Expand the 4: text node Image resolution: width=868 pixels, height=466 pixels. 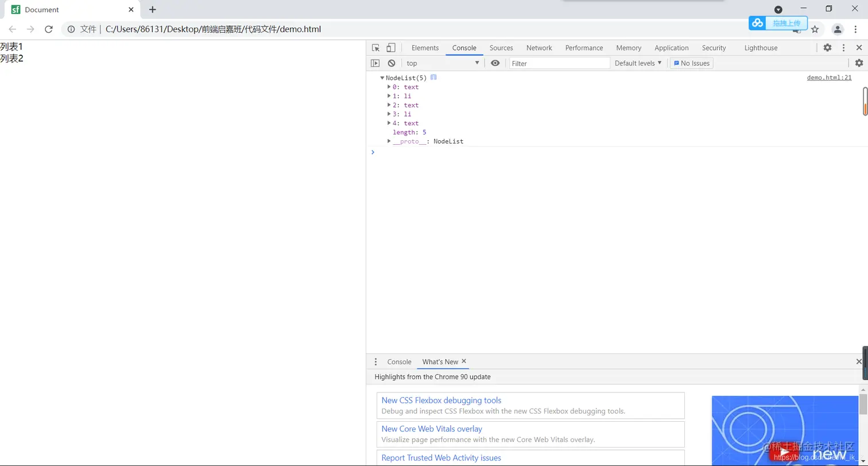click(x=389, y=123)
